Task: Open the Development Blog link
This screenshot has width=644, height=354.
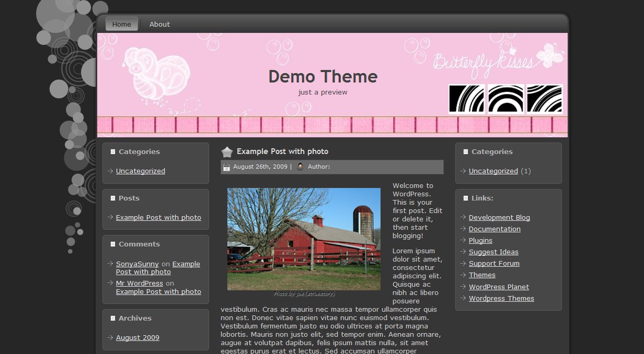Action: (x=499, y=218)
